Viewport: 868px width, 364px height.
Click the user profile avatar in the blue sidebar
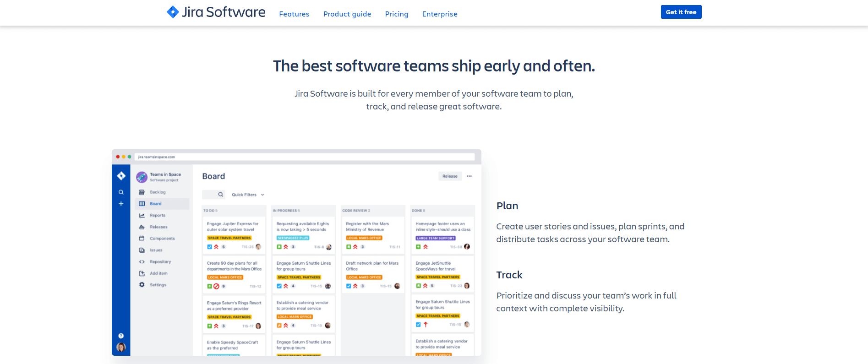coord(121,347)
